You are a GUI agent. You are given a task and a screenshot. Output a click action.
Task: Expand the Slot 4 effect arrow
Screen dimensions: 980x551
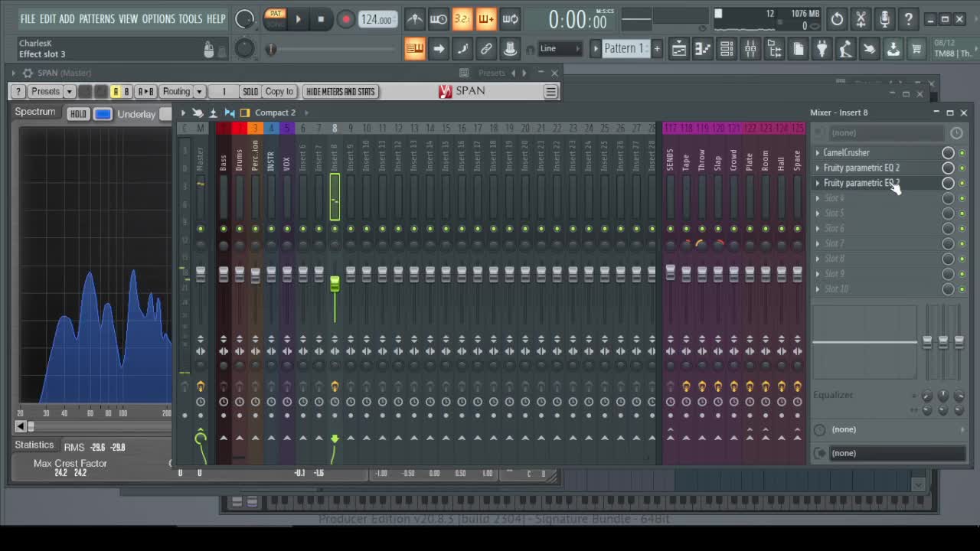(817, 198)
